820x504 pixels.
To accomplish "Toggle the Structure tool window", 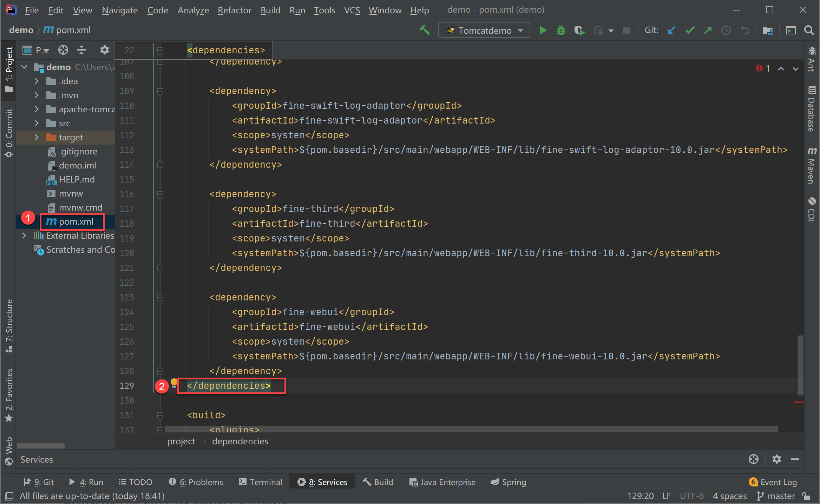I will [9, 325].
